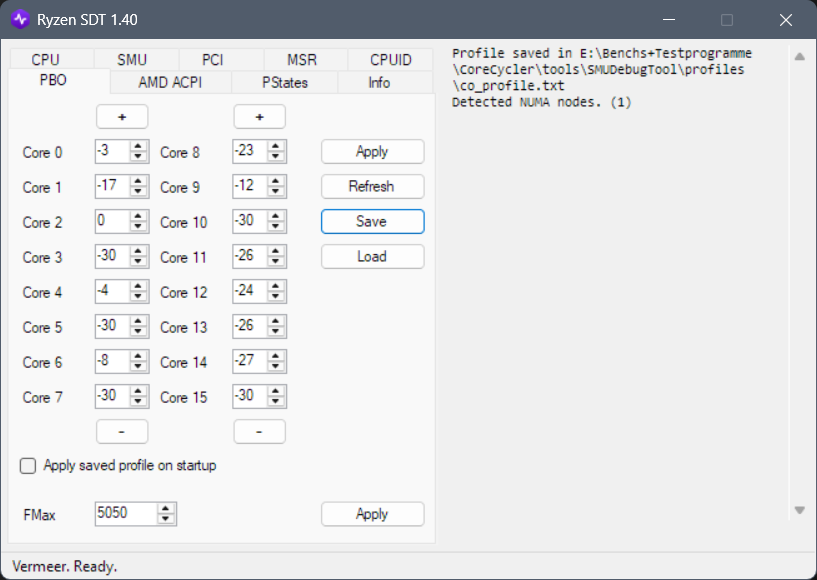This screenshot has width=817, height=580.
Task: Click the Core 0 offset value field
Action: 113,152
